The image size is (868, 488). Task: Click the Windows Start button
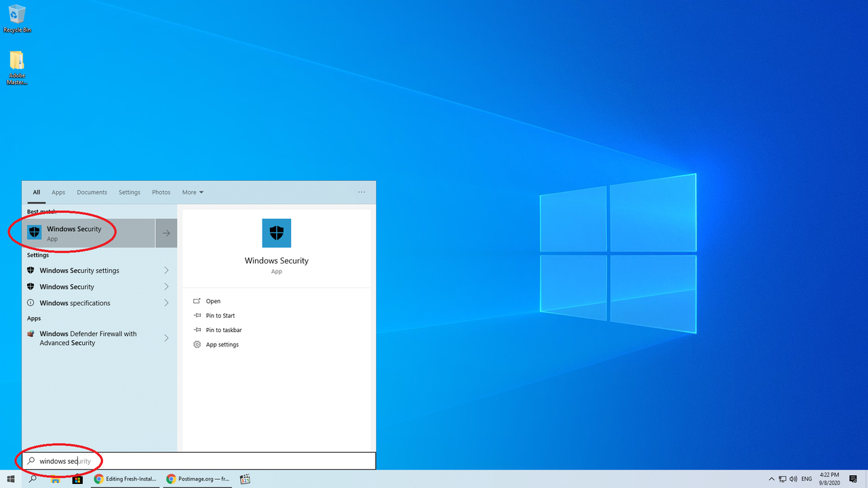tap(11, 479)
